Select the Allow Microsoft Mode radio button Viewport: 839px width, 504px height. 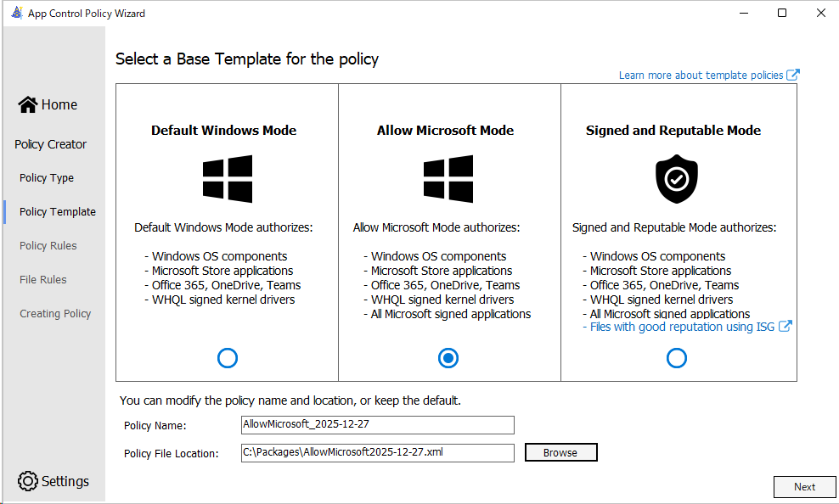tap(448, 358)
